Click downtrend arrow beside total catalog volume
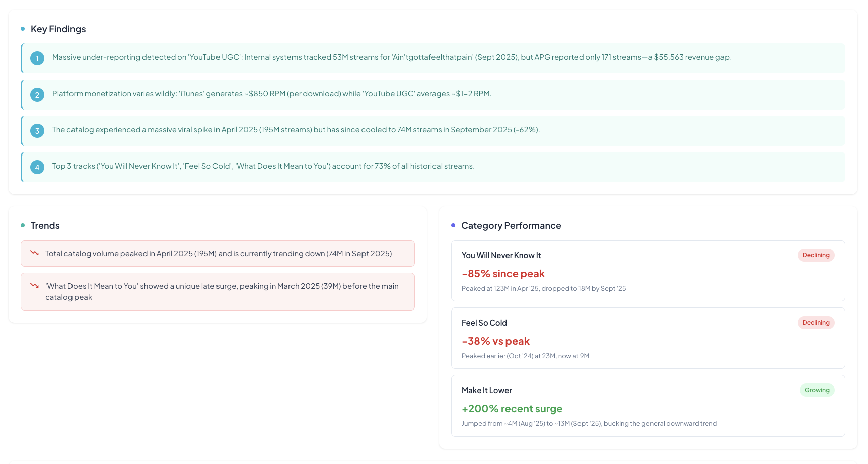Viewport: 868px width, 464px height. pyautogui.click(x=34, y=253)
